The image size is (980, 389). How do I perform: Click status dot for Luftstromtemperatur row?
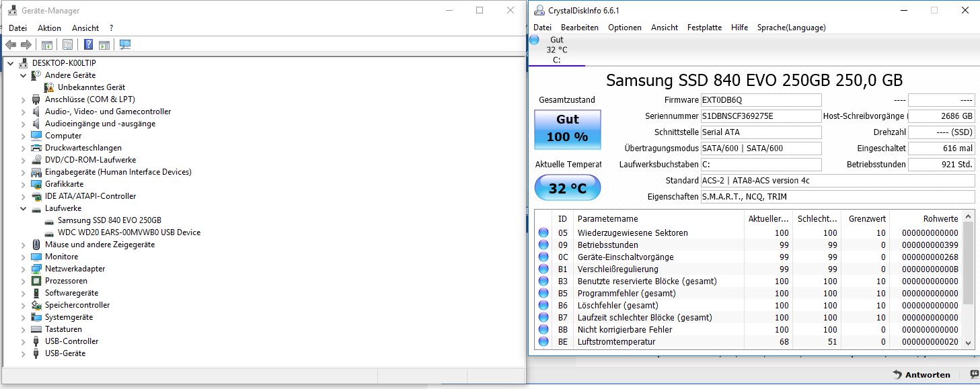click(543, 342)
